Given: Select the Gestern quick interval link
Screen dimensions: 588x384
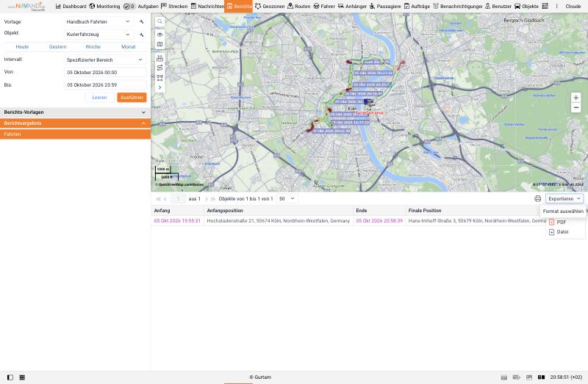Looking at the screenshot, I should pos(58,47).
